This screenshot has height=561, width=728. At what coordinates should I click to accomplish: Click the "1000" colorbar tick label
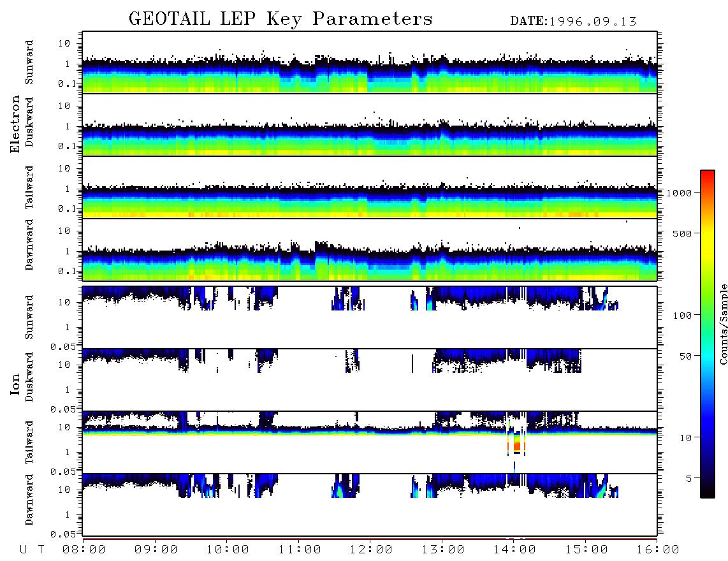(x=679, y=193)
